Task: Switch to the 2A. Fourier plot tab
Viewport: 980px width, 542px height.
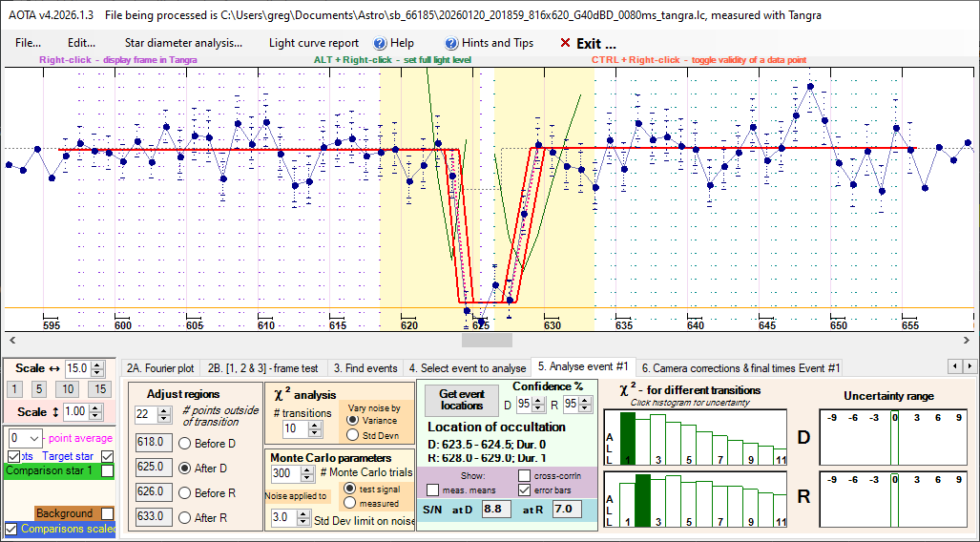Action: 159,367
